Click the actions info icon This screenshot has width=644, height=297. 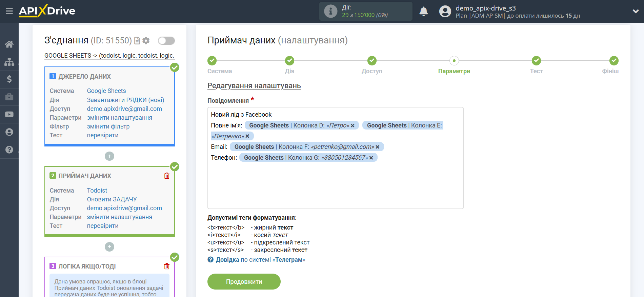click(x=330, y=11)
